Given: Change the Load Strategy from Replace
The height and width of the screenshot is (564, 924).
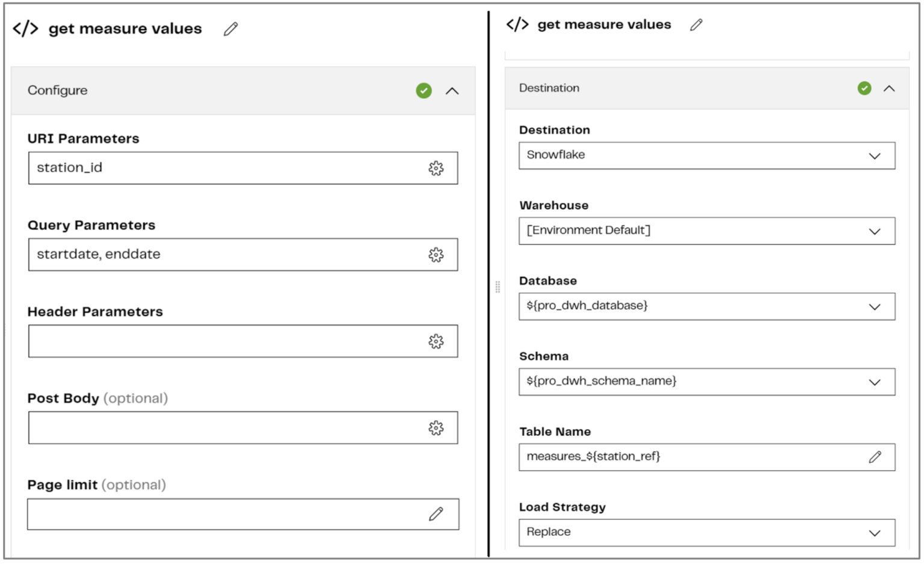Looking at the screenshot, I should [x=874, y=532].
